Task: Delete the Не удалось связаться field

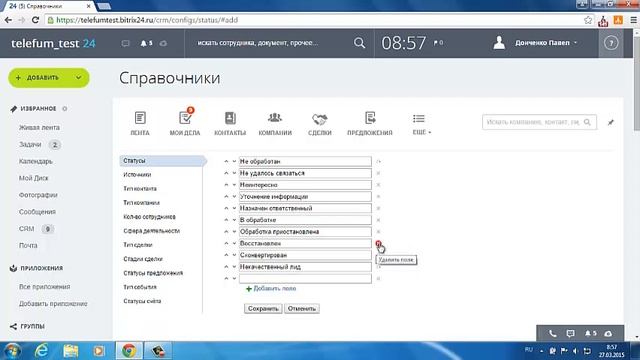Action: (x=378, y=173)
